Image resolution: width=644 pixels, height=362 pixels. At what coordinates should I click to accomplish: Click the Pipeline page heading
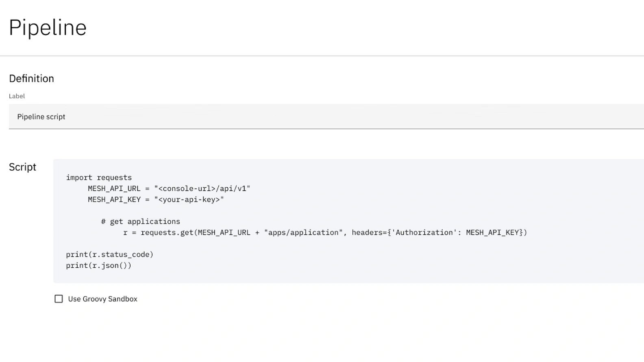click(x=48, y=28)
